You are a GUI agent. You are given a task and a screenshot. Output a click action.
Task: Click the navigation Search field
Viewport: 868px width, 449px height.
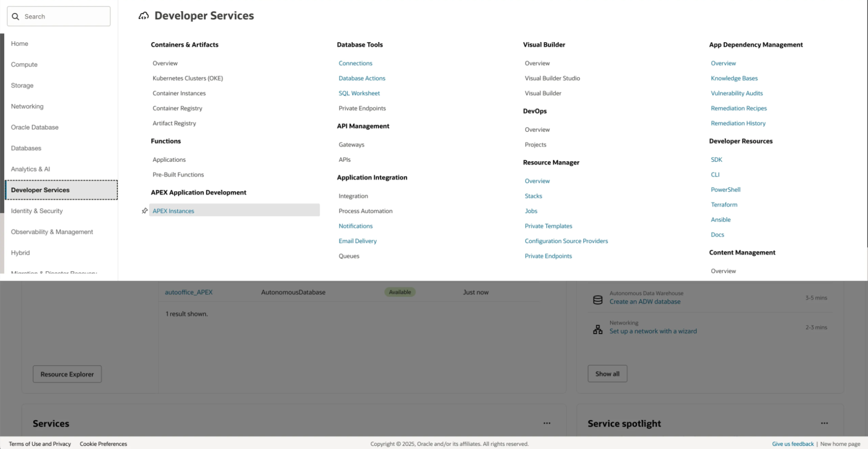(59, 17)
